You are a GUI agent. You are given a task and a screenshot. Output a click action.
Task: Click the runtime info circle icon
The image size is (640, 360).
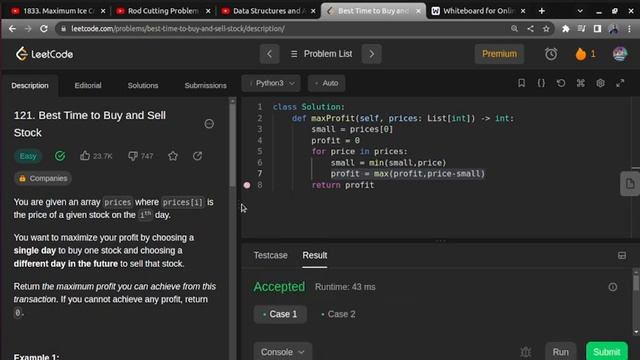[x=613, y=287]
